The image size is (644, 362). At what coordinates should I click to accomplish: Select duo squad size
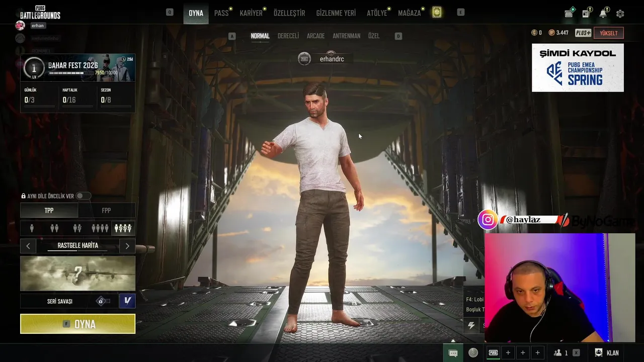tap(54, 228)
